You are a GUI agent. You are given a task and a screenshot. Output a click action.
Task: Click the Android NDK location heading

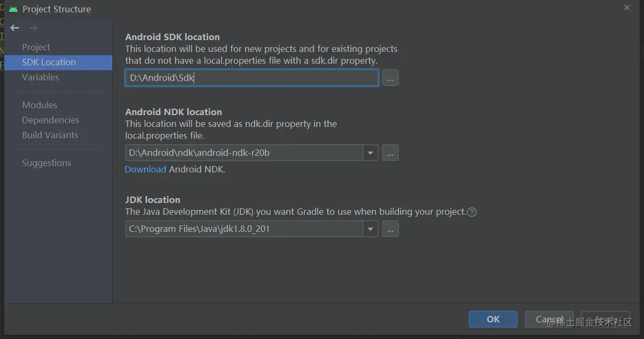[x=173, y=112]
